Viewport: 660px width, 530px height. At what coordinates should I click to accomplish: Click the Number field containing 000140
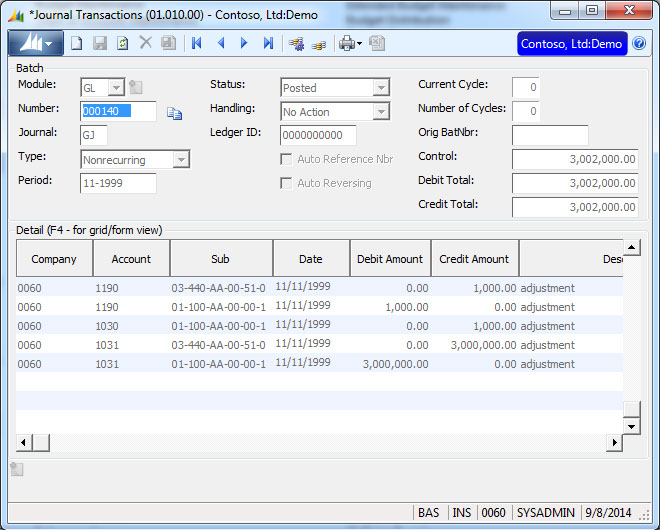118,111
